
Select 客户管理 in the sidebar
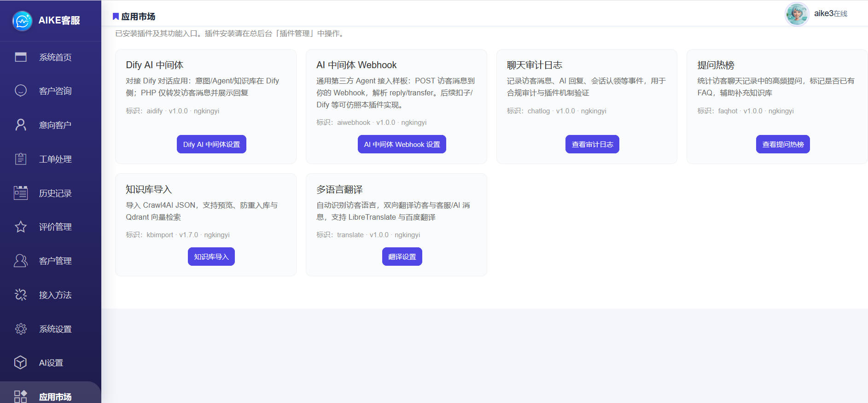(x=51, y=261)
